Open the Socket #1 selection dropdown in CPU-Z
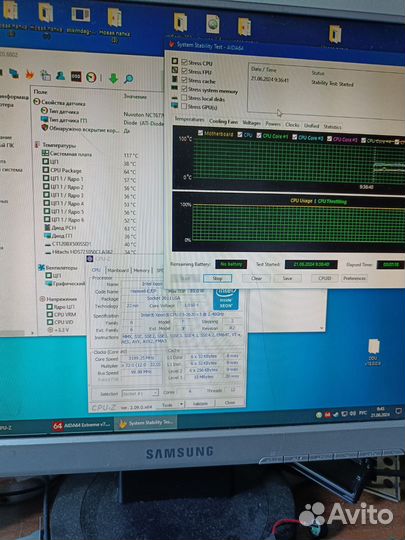The image size is (405, 540). (140, 393)
